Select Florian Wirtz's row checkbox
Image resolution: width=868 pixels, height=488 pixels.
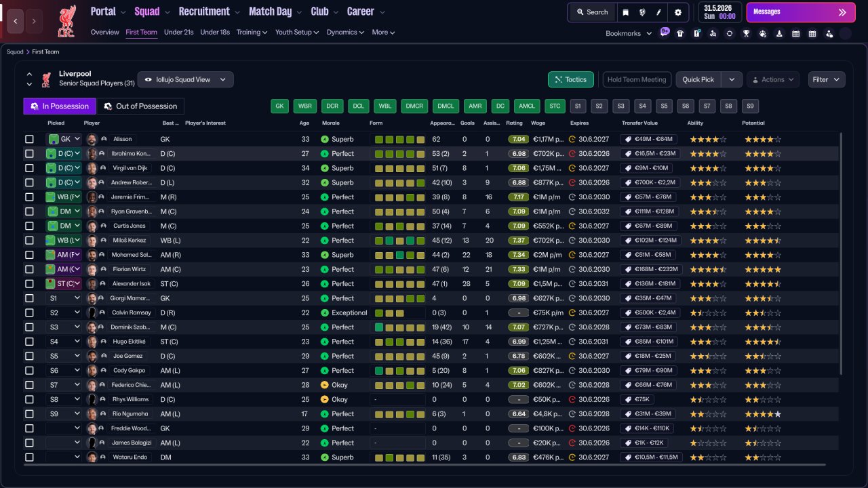(29, 269)
